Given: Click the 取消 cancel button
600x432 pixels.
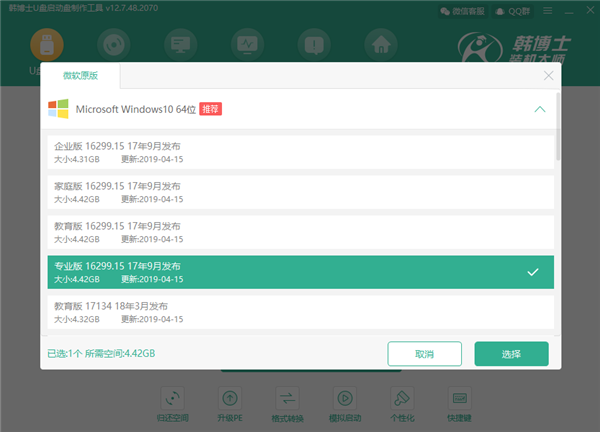Looking at the screenshot, I should click(424, 354).
